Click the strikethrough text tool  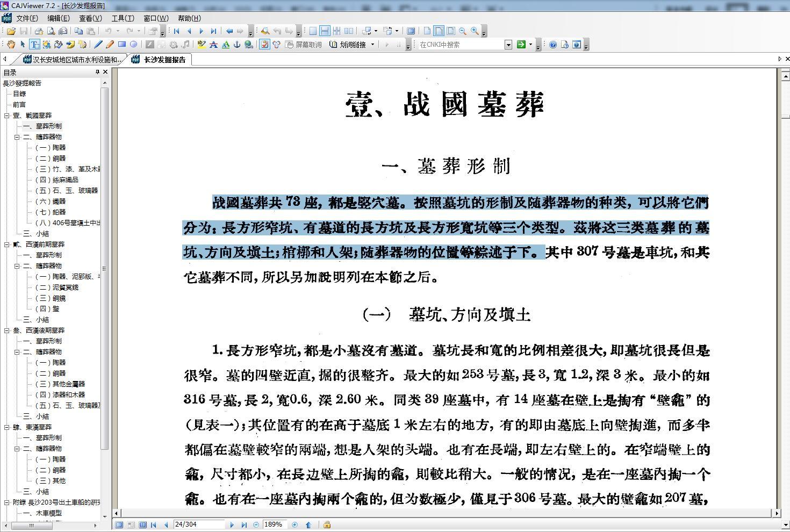(x=213, y=45)
